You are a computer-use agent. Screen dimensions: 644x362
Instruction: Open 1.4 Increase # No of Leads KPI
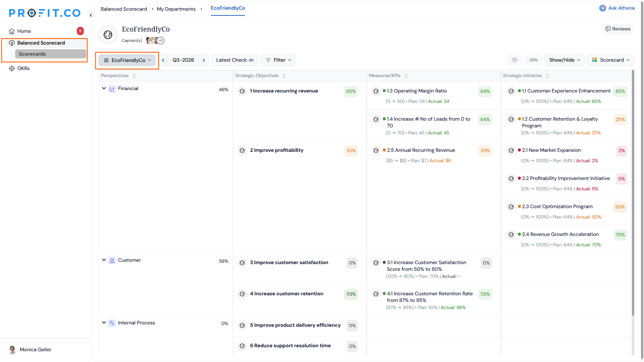[x=428, y=122]
